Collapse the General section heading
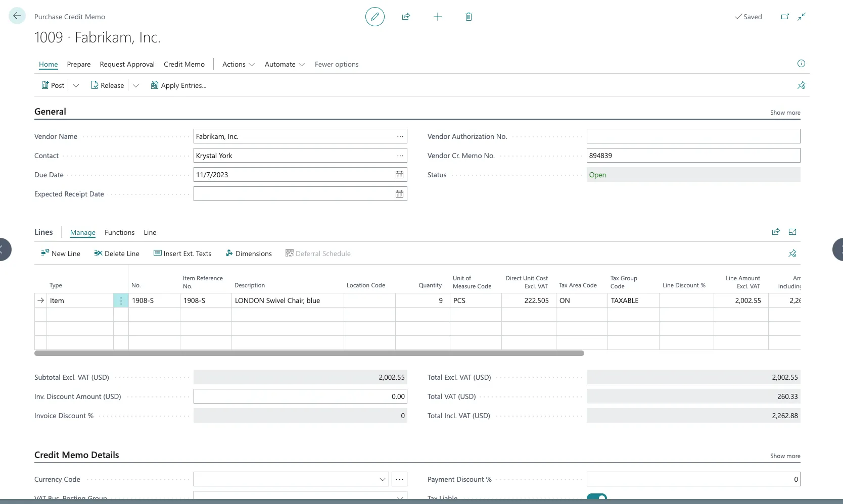This screenshot has width=843, height=504. [50, 112]
